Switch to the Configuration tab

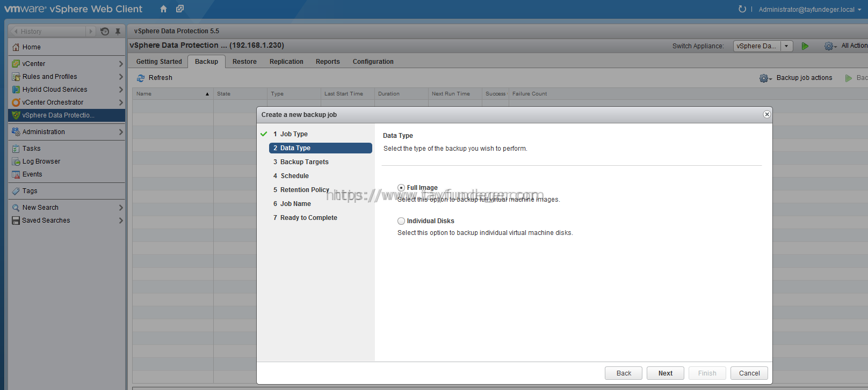pyautogui.click(x=373, y=62)
